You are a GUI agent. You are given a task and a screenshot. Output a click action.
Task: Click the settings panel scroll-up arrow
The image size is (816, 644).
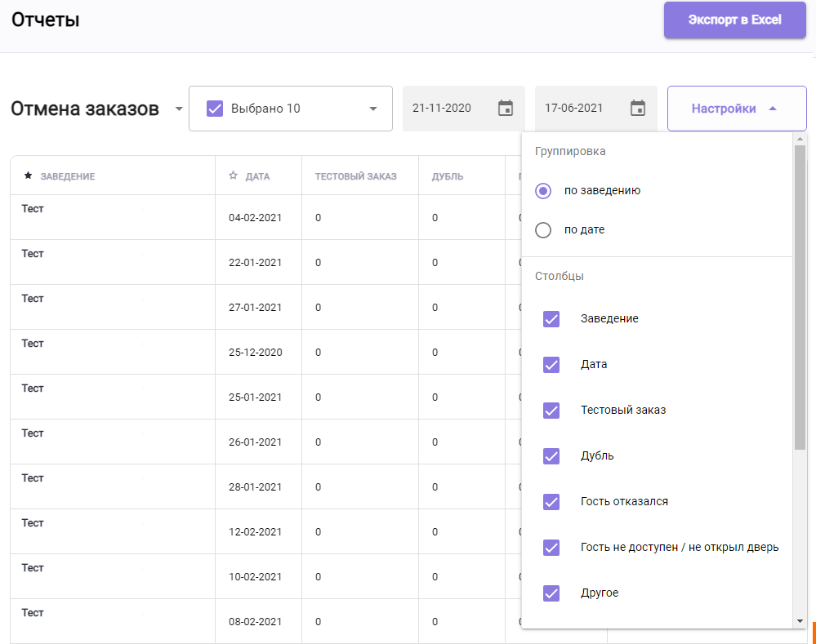click(x=800, y=139)
